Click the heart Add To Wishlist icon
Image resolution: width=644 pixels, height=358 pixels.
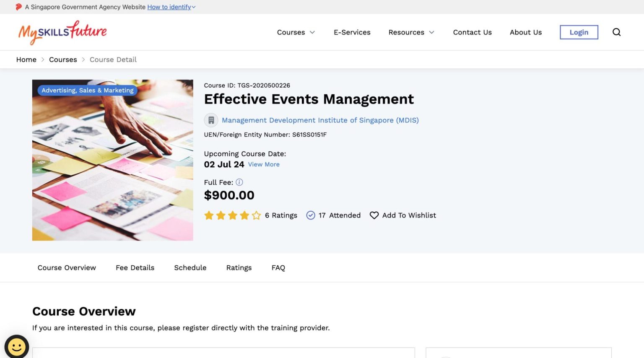374,215
